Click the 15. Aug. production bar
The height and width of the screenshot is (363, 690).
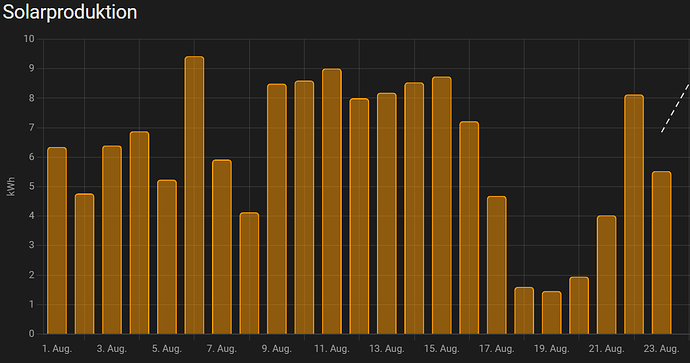click(x=442, y=205)
